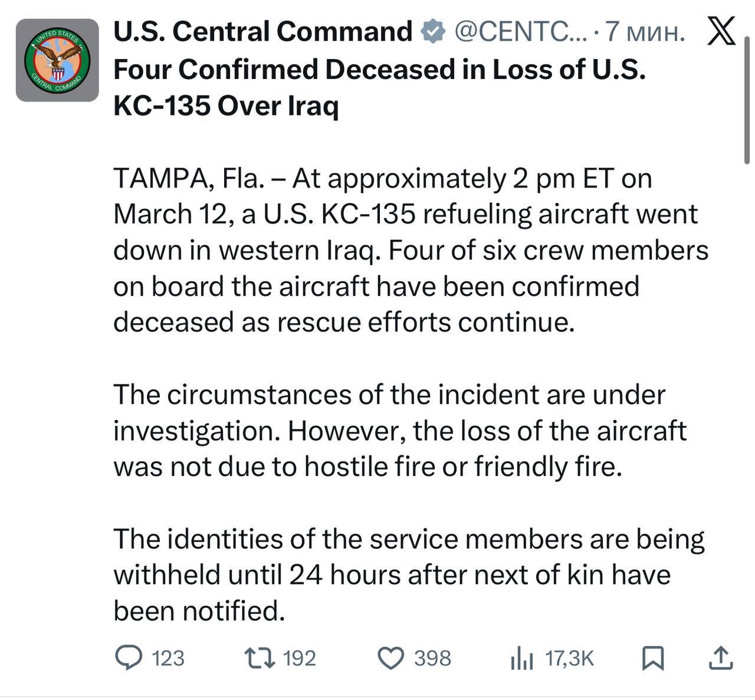
Task: Open the U.S. Central Command profile avatar
Action: [x=57, y=60]
